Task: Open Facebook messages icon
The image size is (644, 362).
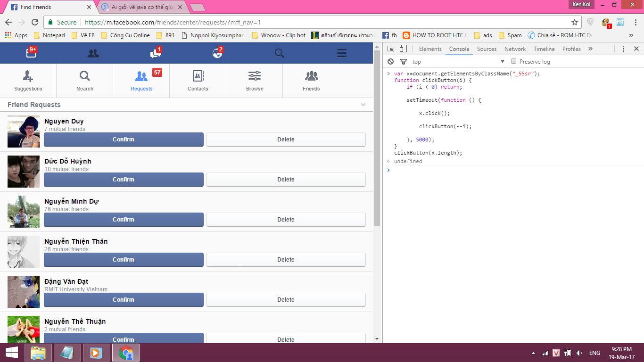Action: point(155,53)
